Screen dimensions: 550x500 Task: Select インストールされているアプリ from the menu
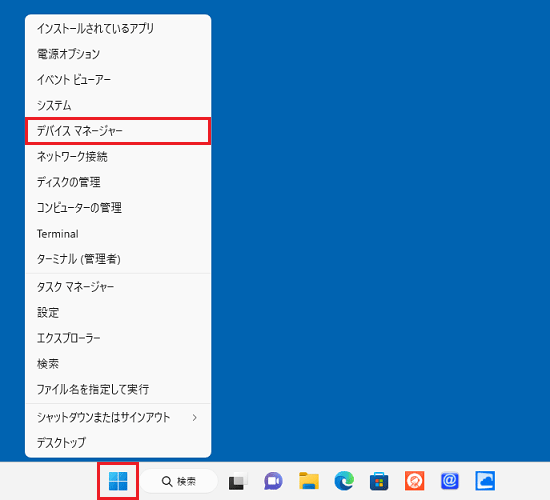tap(118, 28)
